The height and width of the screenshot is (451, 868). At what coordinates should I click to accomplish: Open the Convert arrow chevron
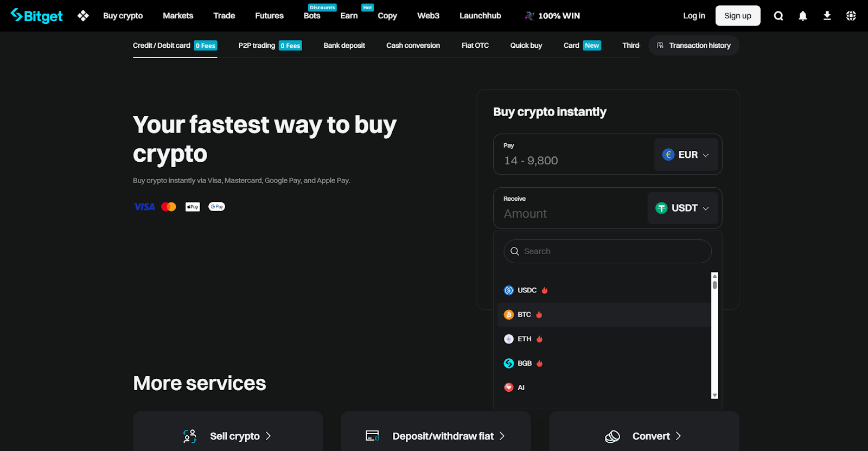click(678, 436)
